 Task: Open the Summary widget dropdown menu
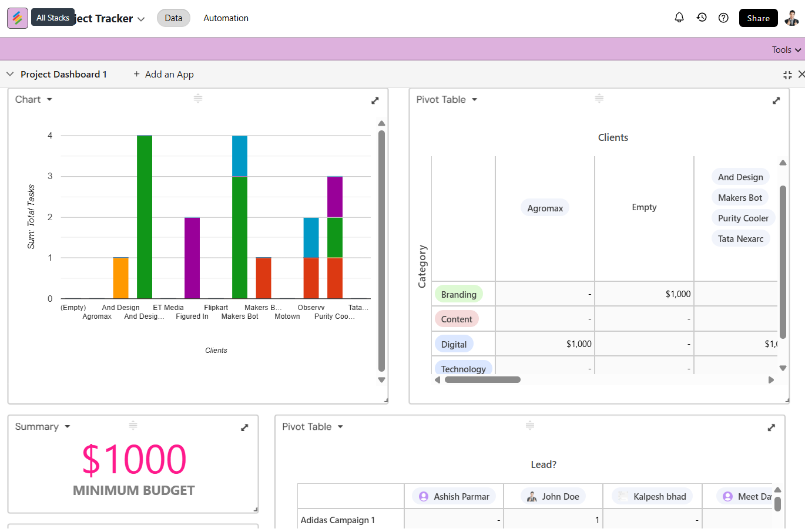pyautogui.click(x=67, y=427)
